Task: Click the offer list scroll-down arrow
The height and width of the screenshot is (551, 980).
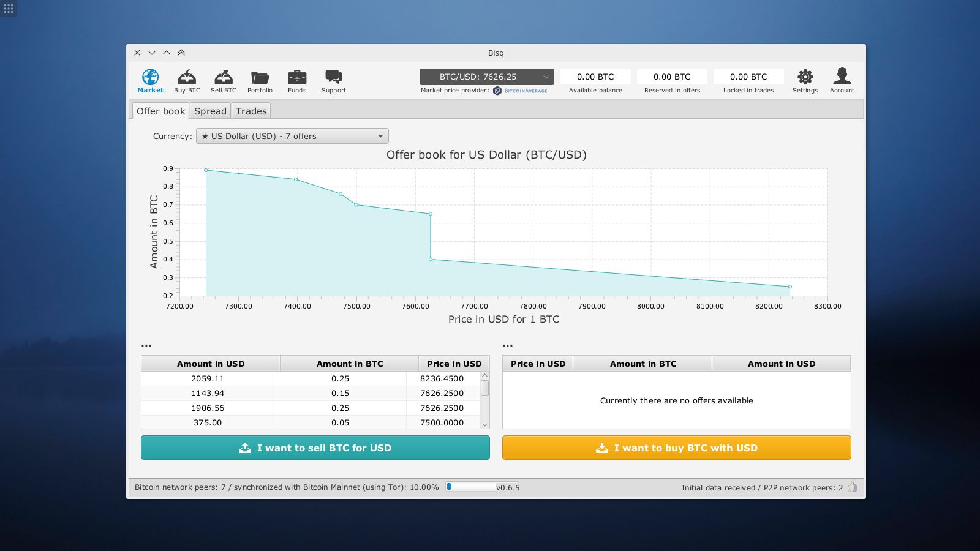Action: tap(484, 424)
